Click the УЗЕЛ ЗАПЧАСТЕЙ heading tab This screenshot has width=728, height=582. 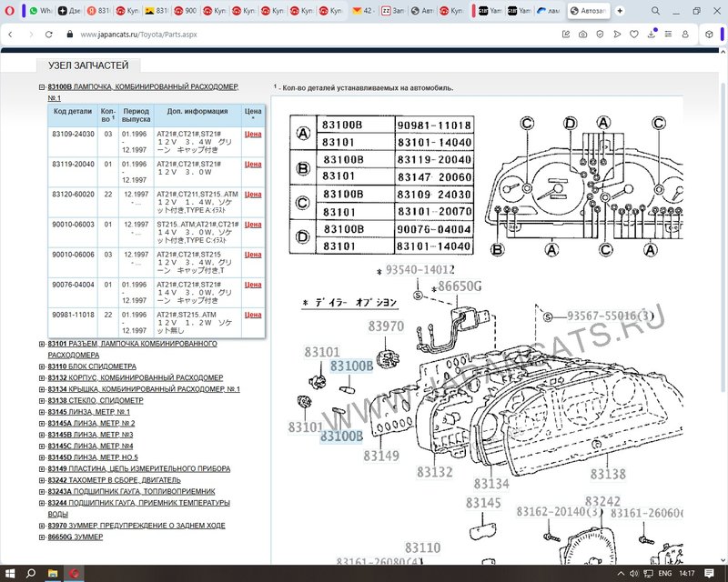pos(88,65)
